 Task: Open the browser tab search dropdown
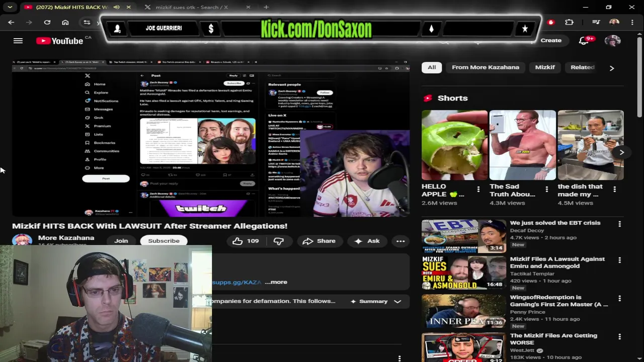(10, 7)
